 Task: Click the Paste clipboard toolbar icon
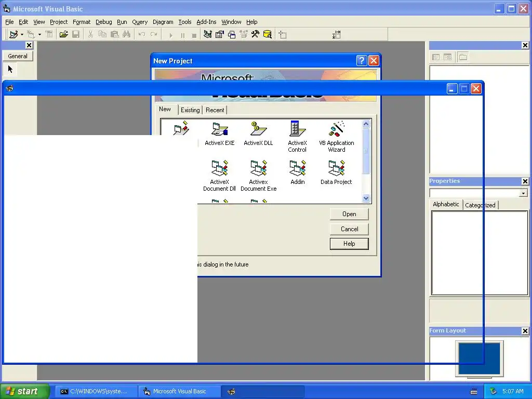click(x=115, y=34)
